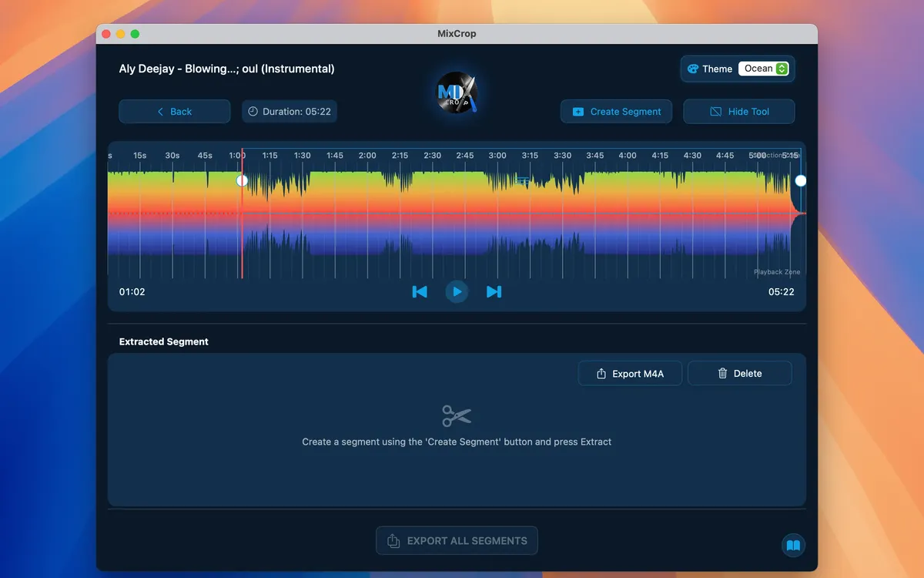
Task: Hide the tool using Hide Tool button
Action: click(x=738, y=111)
